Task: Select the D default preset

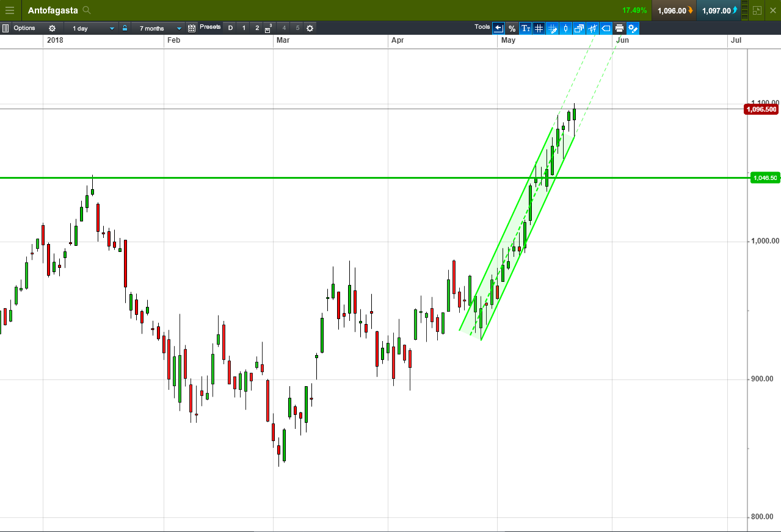Action: (x=230, y=28)
